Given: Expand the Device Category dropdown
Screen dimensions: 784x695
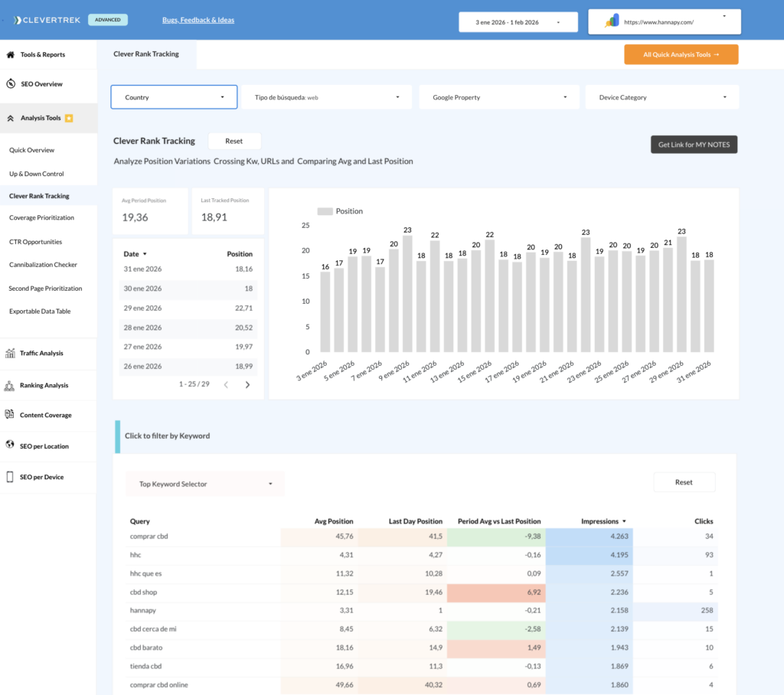Looking at the screenshot, I should 661,97.
